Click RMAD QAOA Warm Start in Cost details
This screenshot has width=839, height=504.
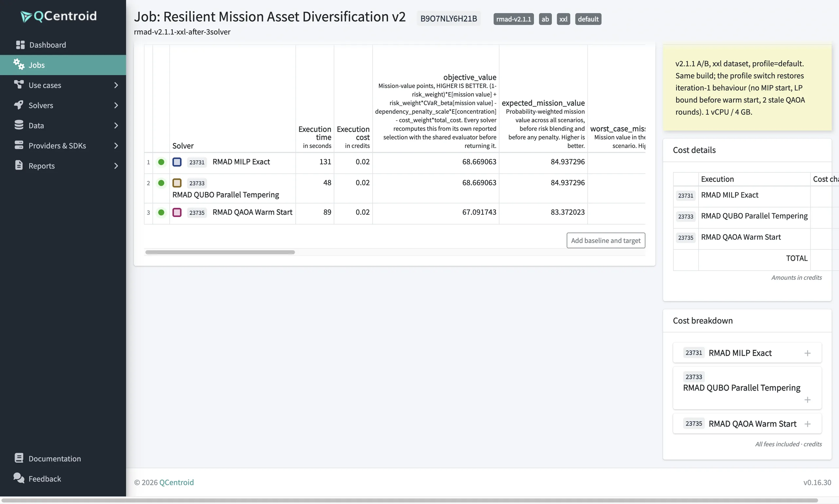click(741, 237)
